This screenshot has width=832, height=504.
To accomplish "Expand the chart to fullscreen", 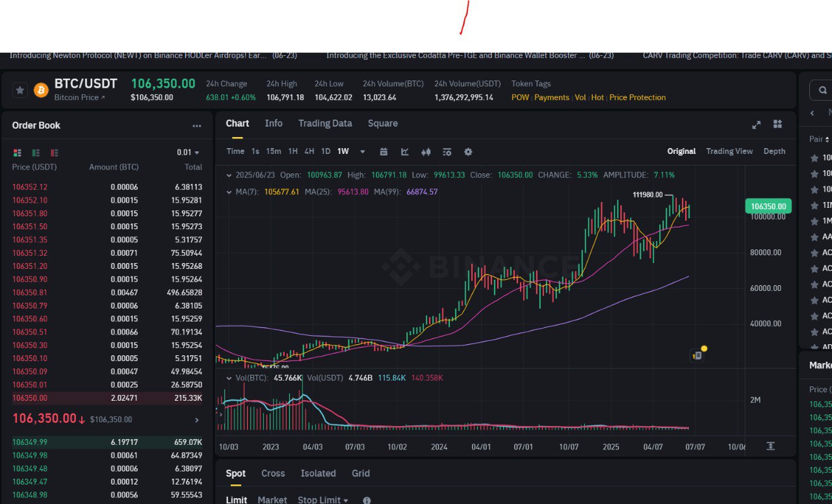I will [757, 125].
